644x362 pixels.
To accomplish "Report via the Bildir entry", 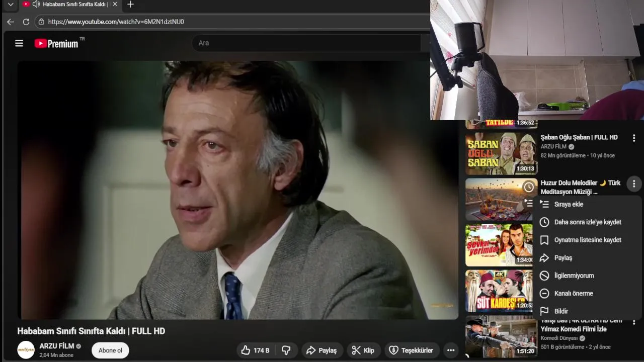I will coord(587,311).
